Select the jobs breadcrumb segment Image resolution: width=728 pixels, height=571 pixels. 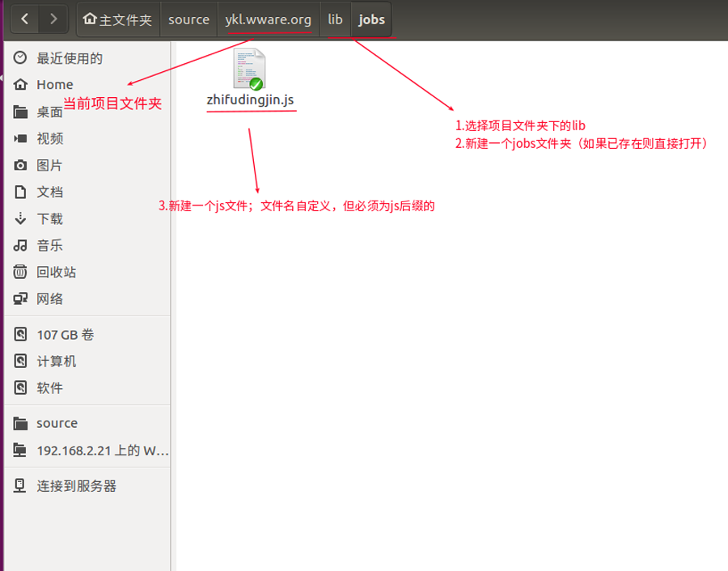371,19
